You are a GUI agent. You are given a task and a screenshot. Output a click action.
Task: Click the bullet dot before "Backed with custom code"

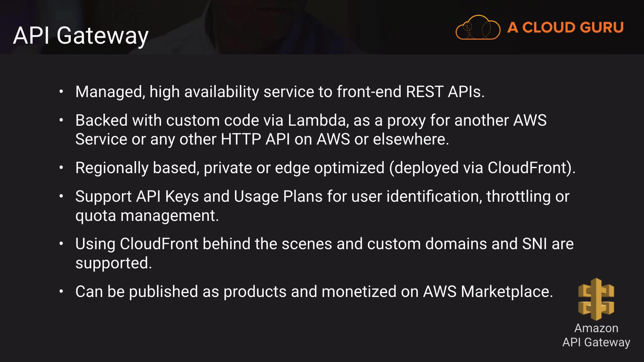coord(61,120)
